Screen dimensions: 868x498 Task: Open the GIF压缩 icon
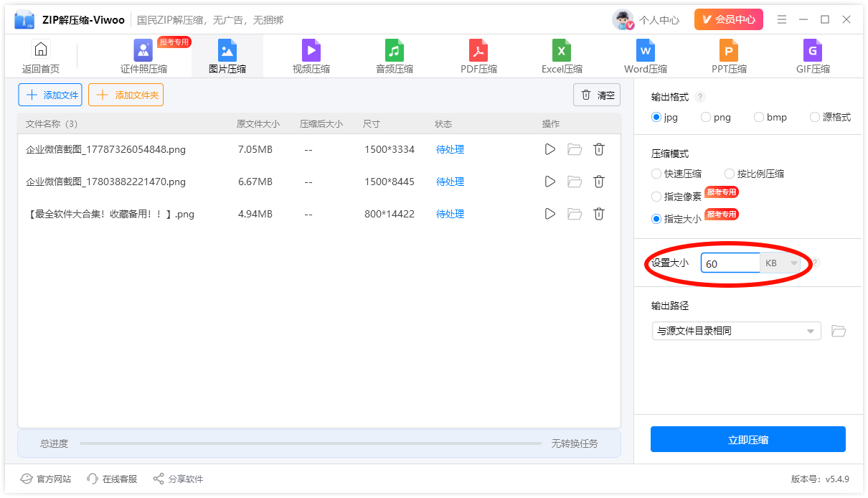[x=813, y=50]
